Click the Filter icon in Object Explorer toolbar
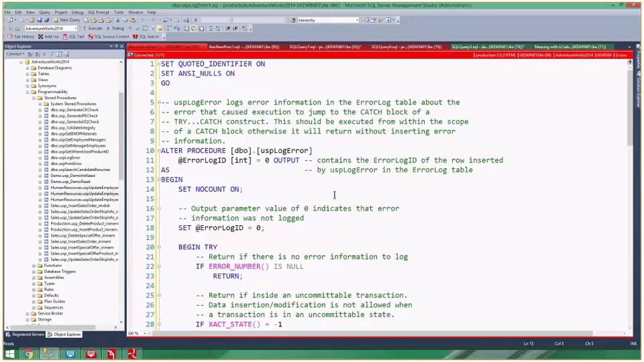The height and width of the screenshot is (362, 644). click(x=52, y=54)
